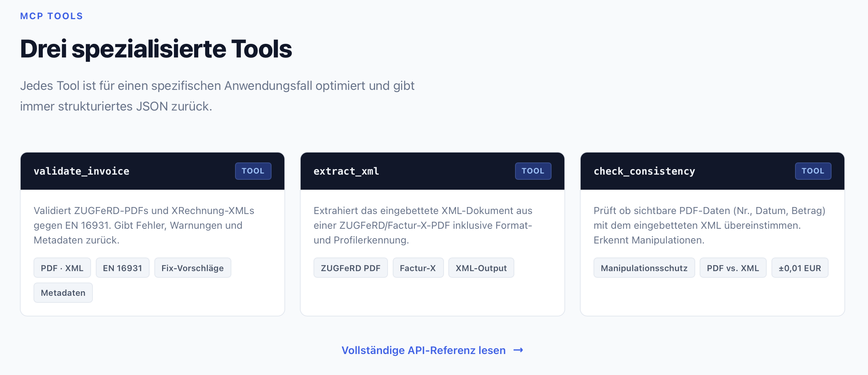Toggle the PDF vs. XML chip
Viewport: 868px width, 375px height.
[733, 268]
